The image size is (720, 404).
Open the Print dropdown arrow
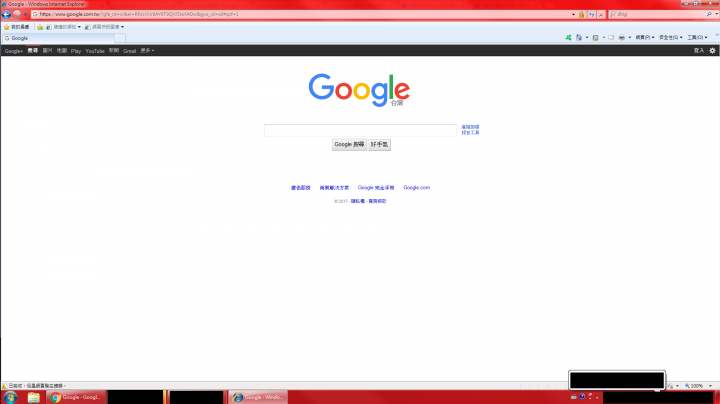(630, 38)
